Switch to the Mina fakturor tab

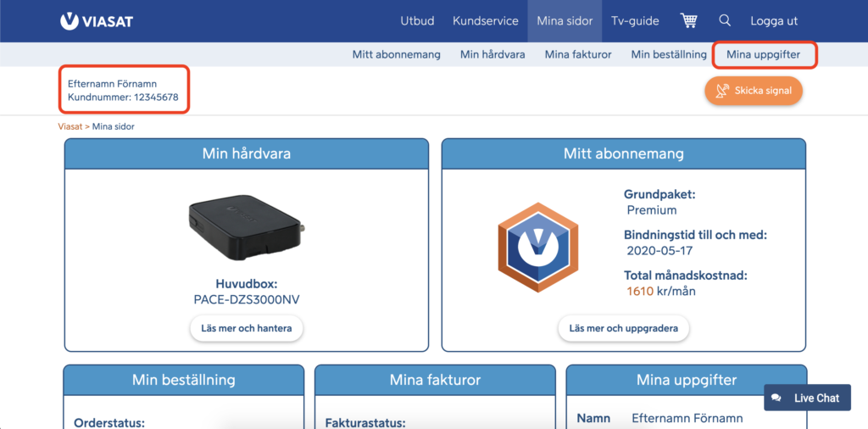[x=578, y=55]
